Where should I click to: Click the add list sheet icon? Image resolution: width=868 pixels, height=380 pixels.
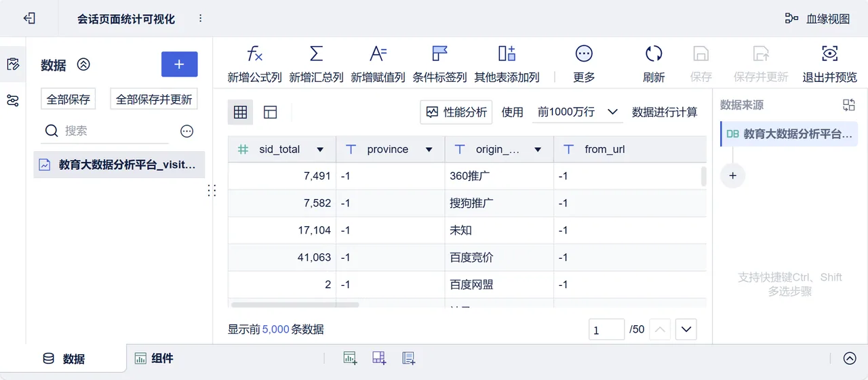pyautogui.click(x=408, y=358)
